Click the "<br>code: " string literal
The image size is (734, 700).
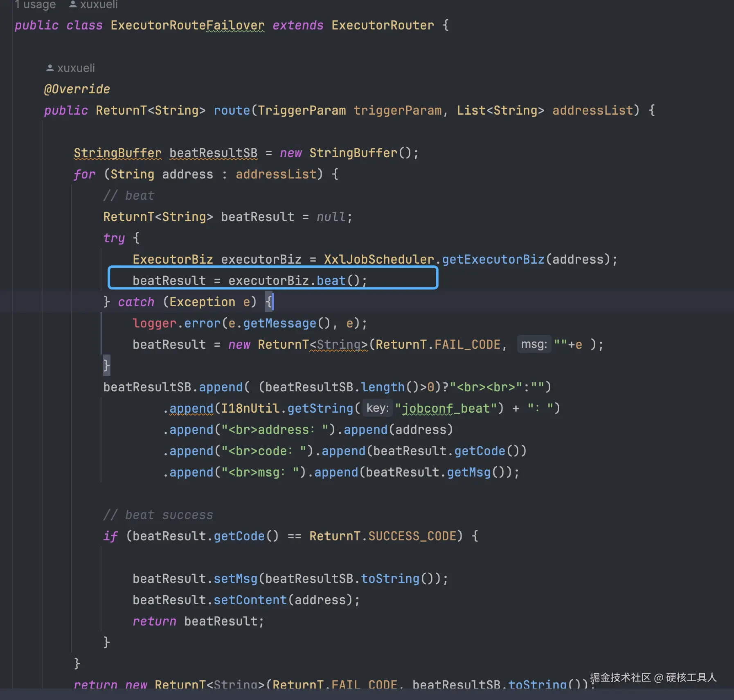coord(265,451)
